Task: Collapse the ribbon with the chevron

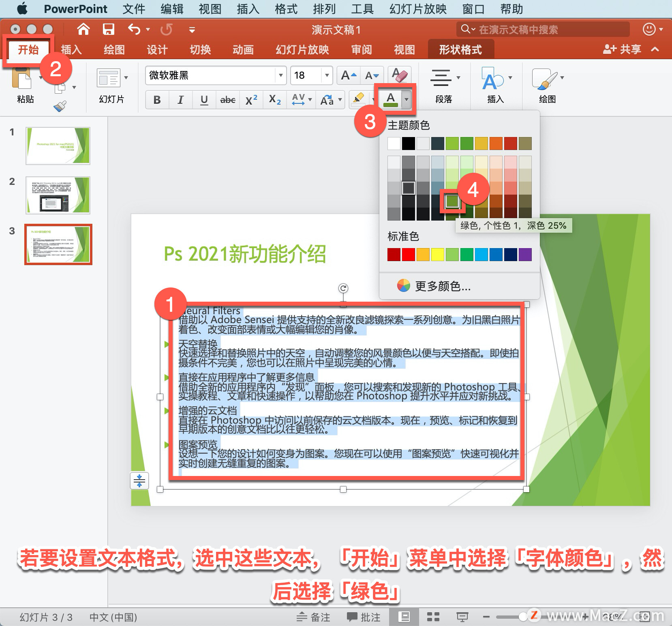Action: point(655,49)
